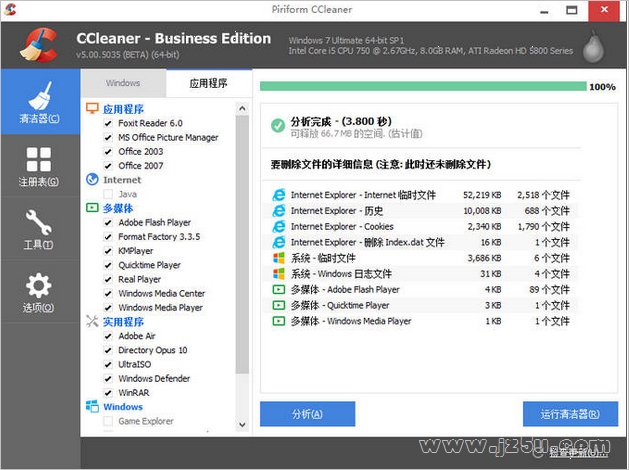The width and height of the screenshot is (629, 470).
Task: Toggle the Real Player checkbox
Action: (x=108, y=279)
